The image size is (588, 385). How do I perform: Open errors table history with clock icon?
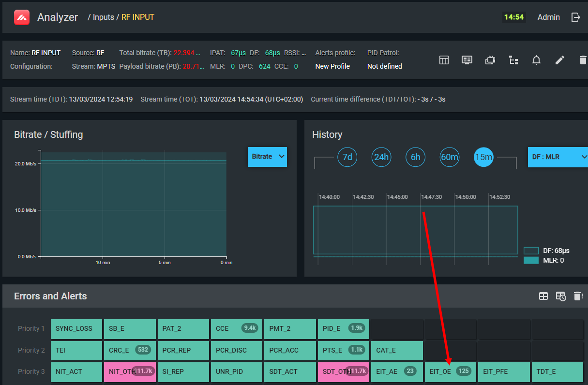pyautogui.click(x=560, y=296)
